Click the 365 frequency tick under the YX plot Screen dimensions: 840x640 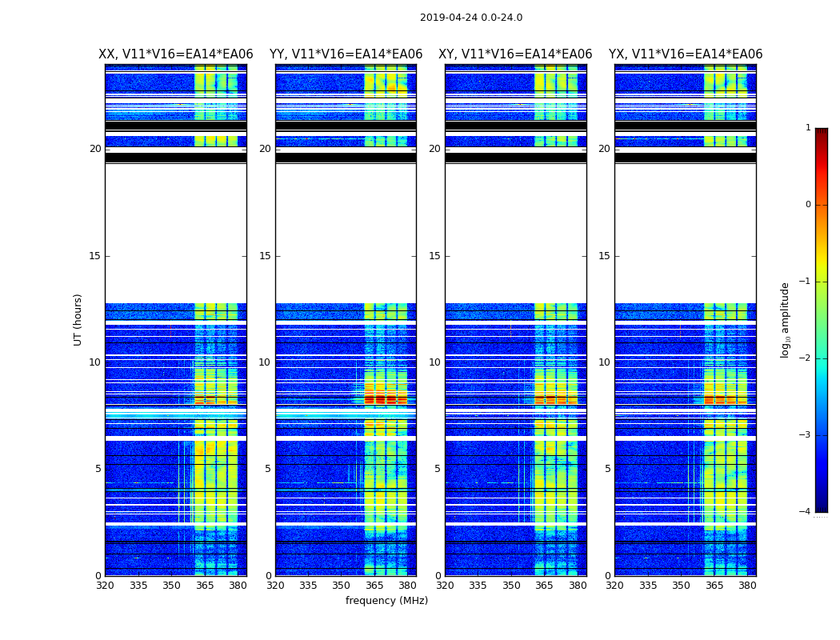click(x=714, y=586)
